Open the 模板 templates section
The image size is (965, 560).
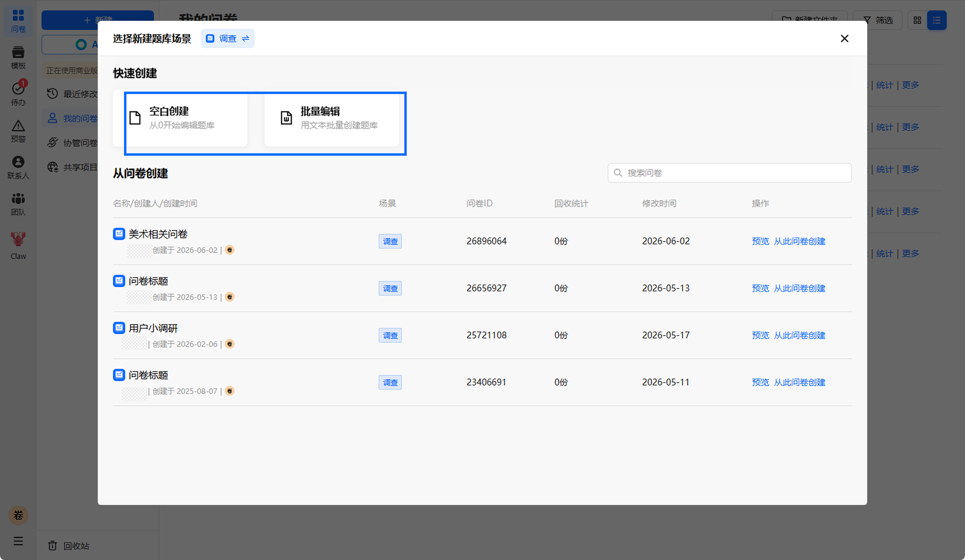click(x=18, y=57)
